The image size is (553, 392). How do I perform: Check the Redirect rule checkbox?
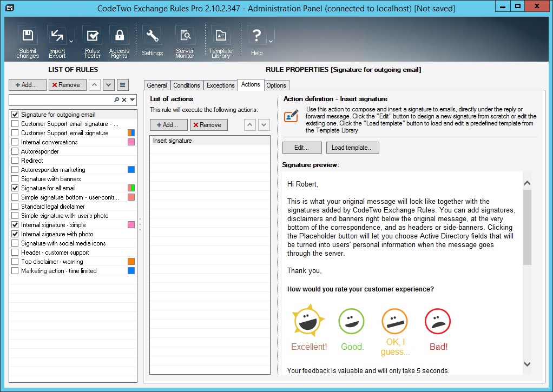(15, 160)
